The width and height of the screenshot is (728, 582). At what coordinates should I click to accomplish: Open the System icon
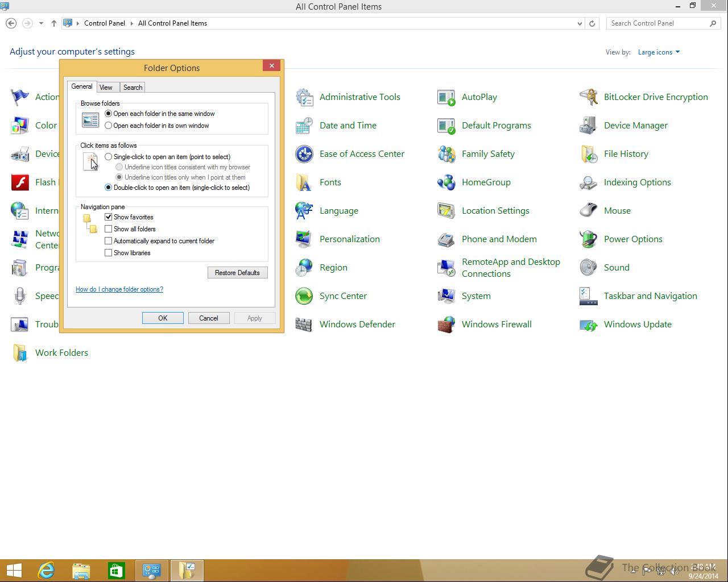point(446,296)
